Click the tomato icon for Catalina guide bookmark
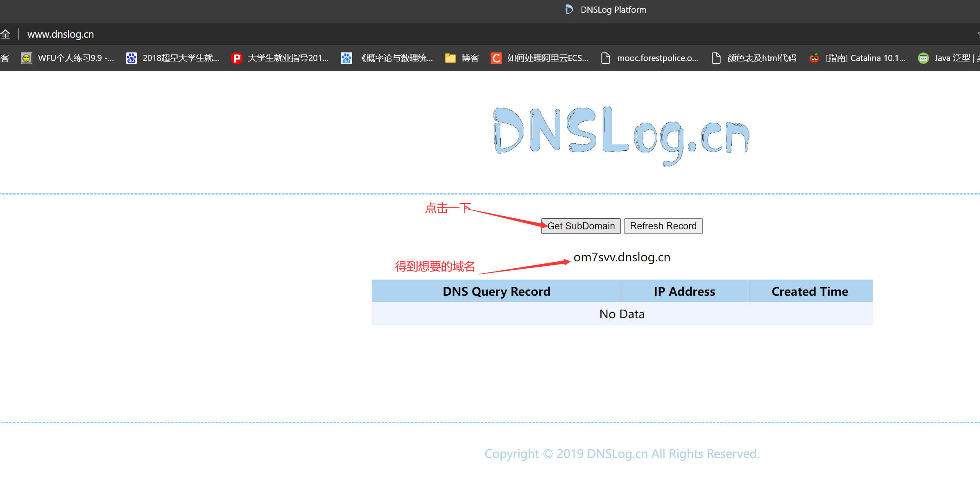 click(x=814, y=58)
